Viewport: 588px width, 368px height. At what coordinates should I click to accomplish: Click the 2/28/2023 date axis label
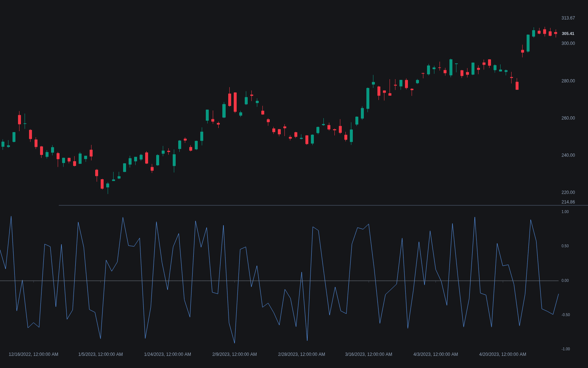(x=302, y=354)
